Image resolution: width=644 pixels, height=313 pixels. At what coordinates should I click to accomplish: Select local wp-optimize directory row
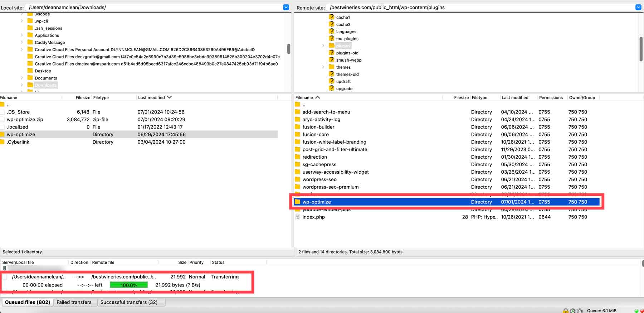pos(139,134)
